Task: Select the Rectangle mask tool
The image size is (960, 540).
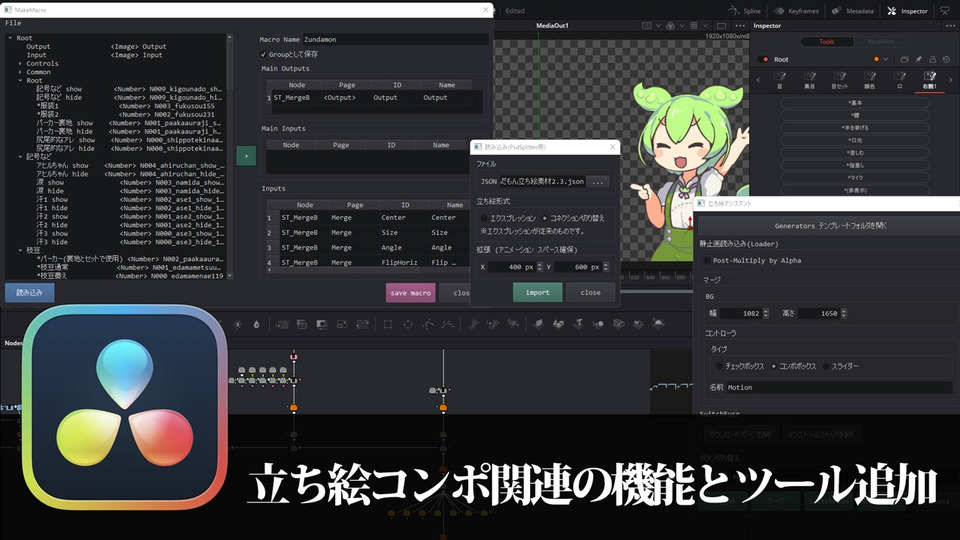Action: click(x=388, y=324)
